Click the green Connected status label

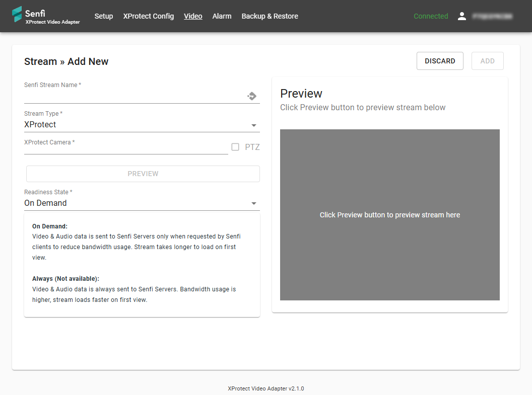click(431, 16)
